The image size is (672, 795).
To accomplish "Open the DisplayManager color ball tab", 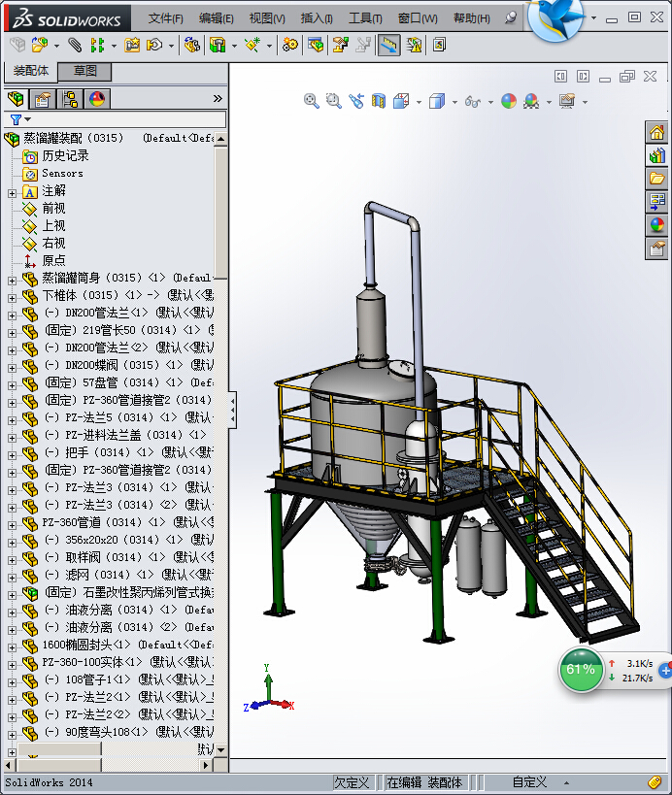I will tap(97, 99).
